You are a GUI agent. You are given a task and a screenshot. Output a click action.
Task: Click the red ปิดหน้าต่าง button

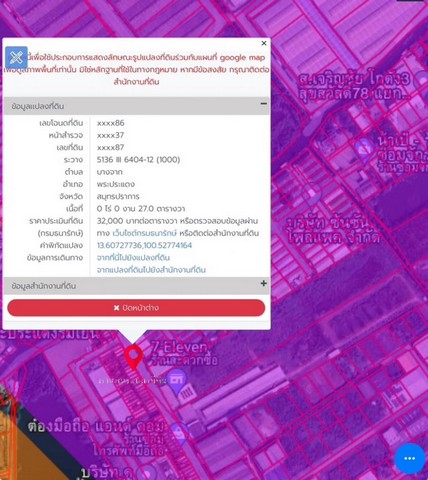[136, 308]
